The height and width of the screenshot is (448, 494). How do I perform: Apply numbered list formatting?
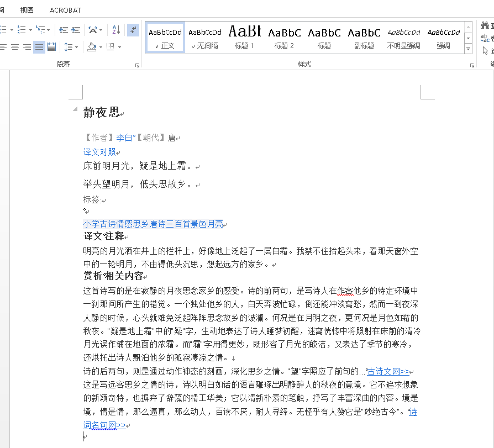(x=22, y=30)
